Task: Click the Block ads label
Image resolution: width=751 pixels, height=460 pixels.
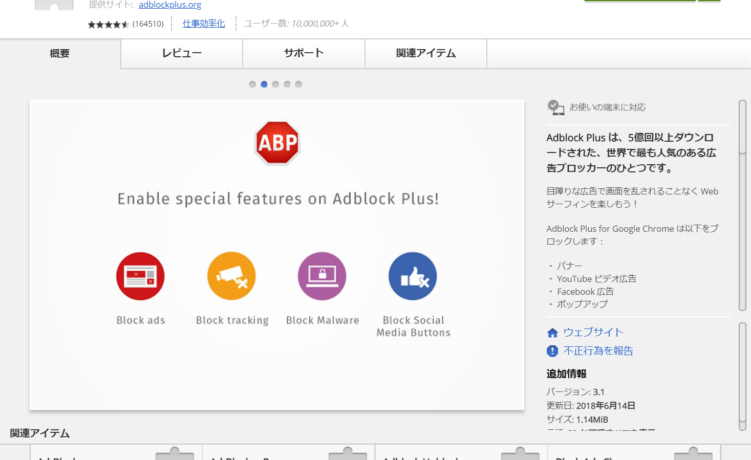Action: click(141, 320)
